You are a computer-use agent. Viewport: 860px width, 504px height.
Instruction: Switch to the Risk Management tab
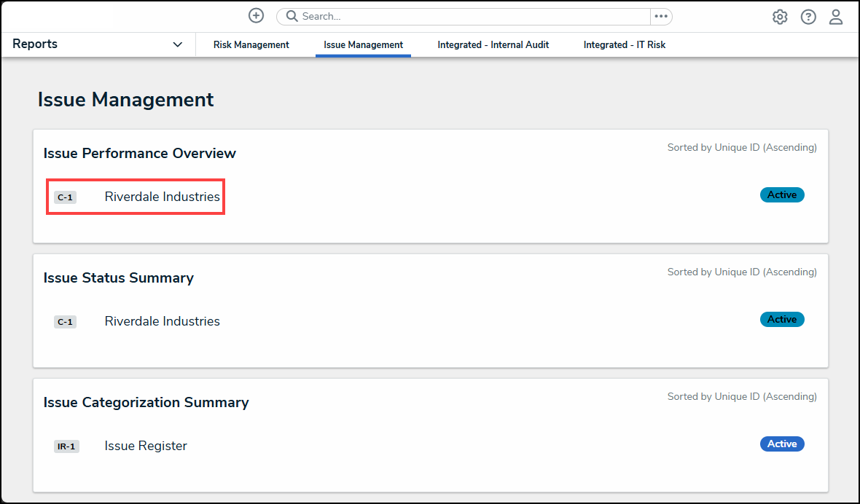tap(251, 45)
